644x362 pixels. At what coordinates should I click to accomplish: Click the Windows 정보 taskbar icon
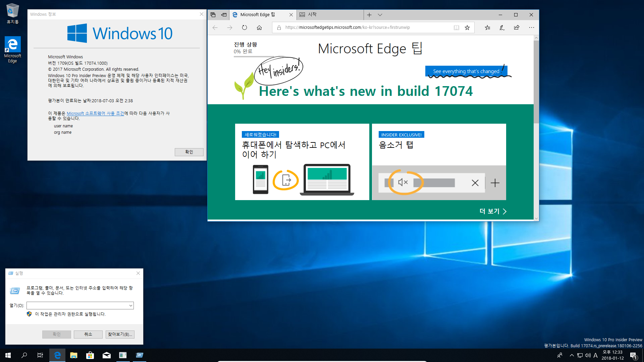[x=123, y=355]
